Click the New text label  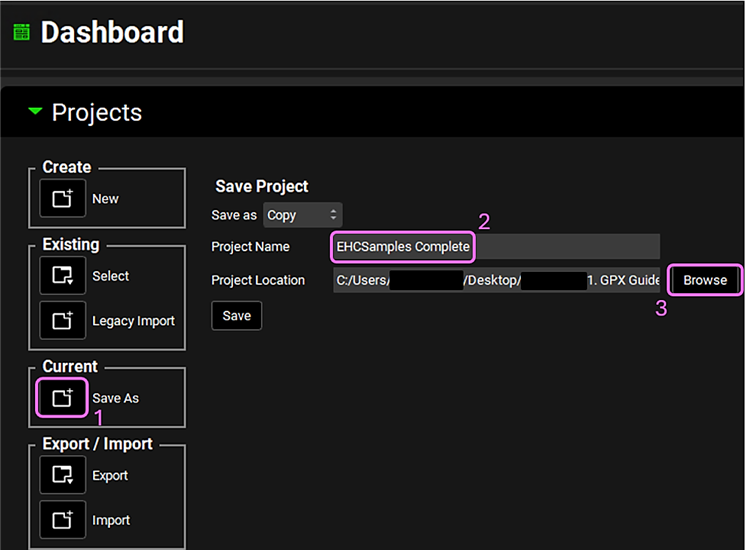[105, 199]
